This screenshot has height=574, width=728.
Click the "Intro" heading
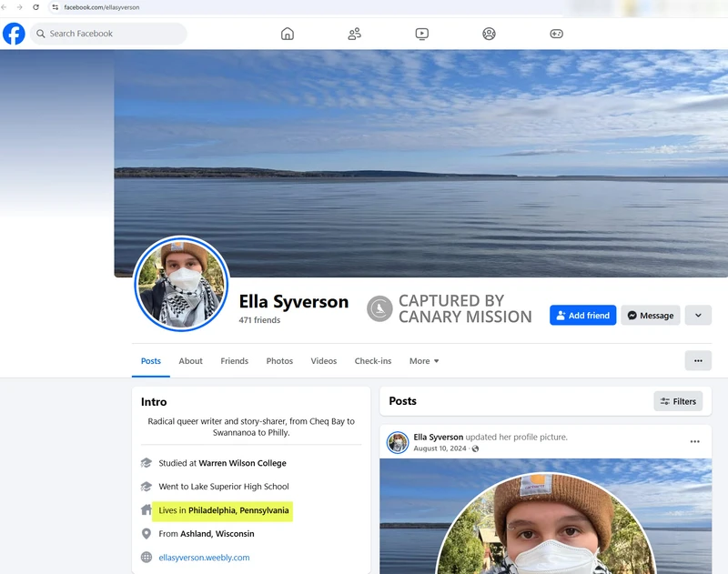pos(154,402)
